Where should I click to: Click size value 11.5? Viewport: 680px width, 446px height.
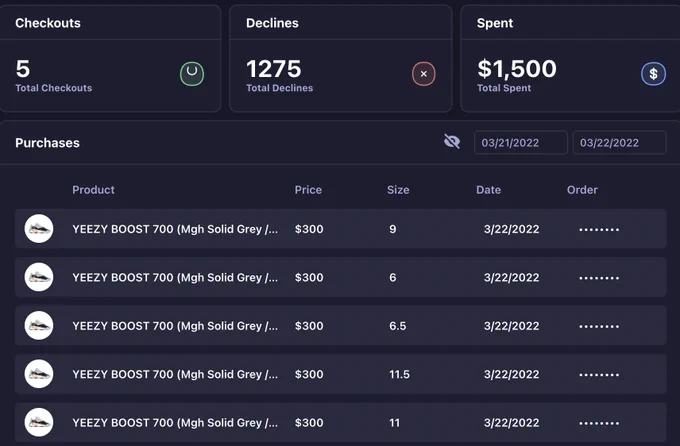[x=399, y=374]
